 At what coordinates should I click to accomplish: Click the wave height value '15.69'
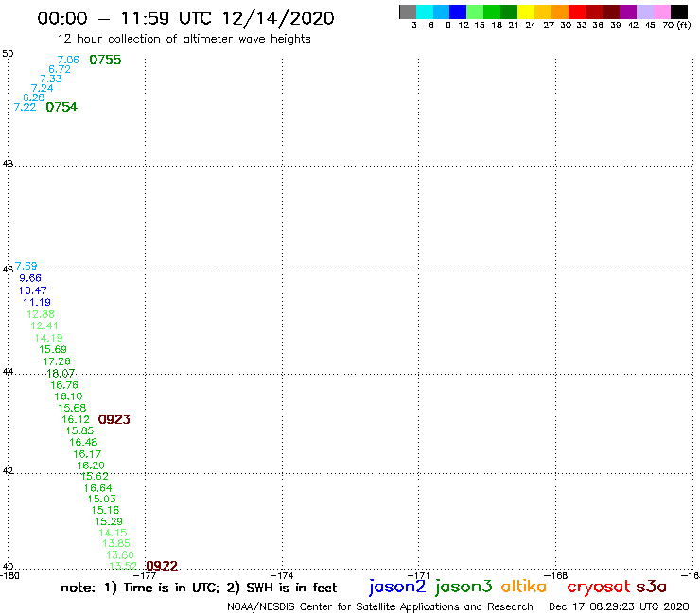(53, 349)
